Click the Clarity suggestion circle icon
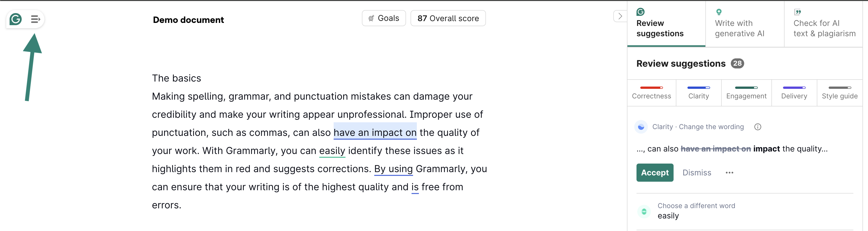868x231 pixels. (x=641, y=127)
